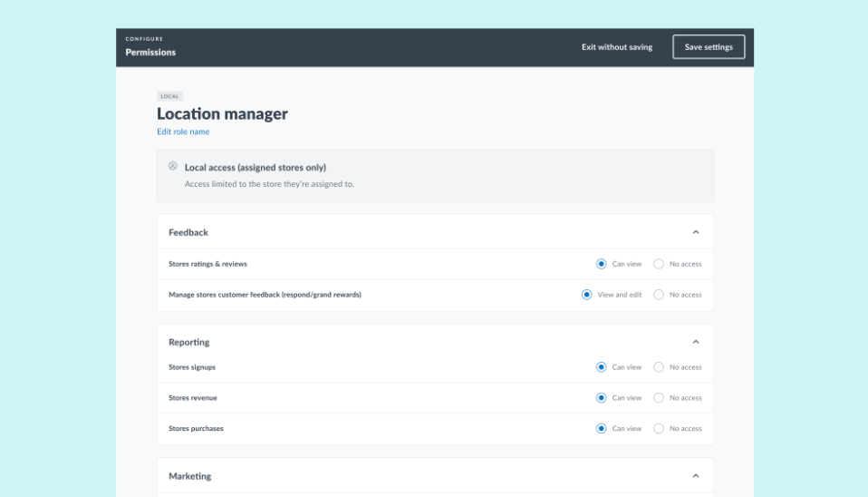
Task: Select Can view for Stores purchases
Action: [x=602, y=428]
